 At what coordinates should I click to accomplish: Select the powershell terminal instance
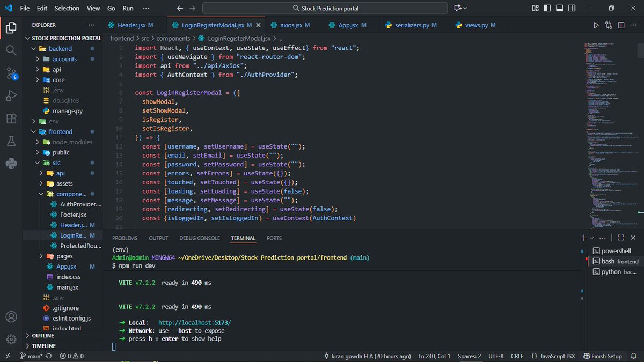[x=615, y=251]
